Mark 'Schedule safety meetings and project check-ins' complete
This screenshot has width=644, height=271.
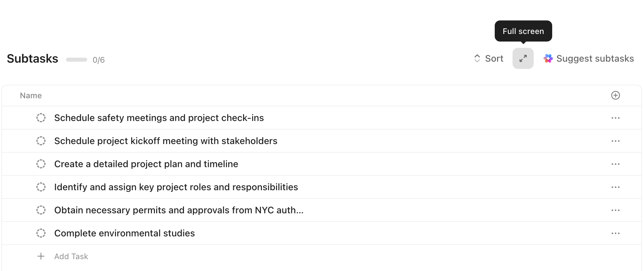(41, 118)
